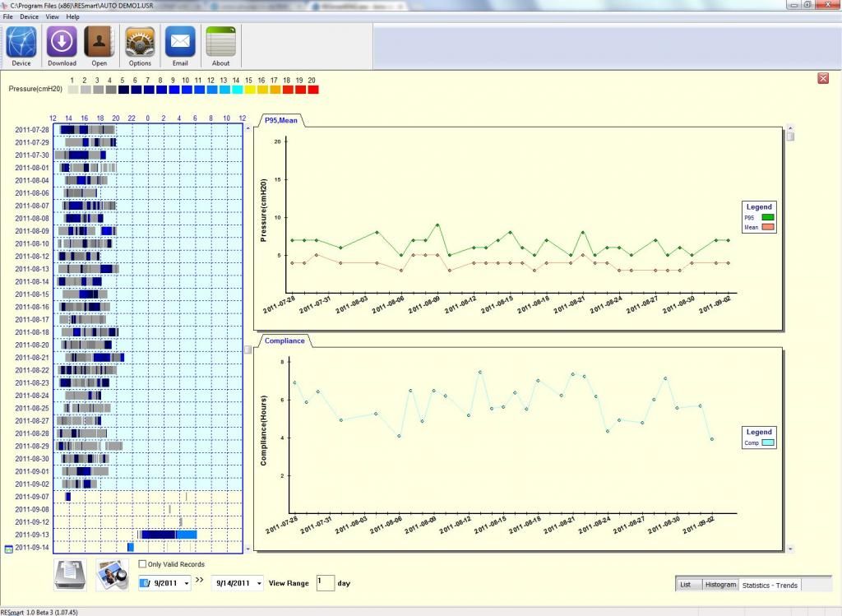This screenshot has width=842, height=616.
Task: Close the trends panel with red X
Action: 823,78
